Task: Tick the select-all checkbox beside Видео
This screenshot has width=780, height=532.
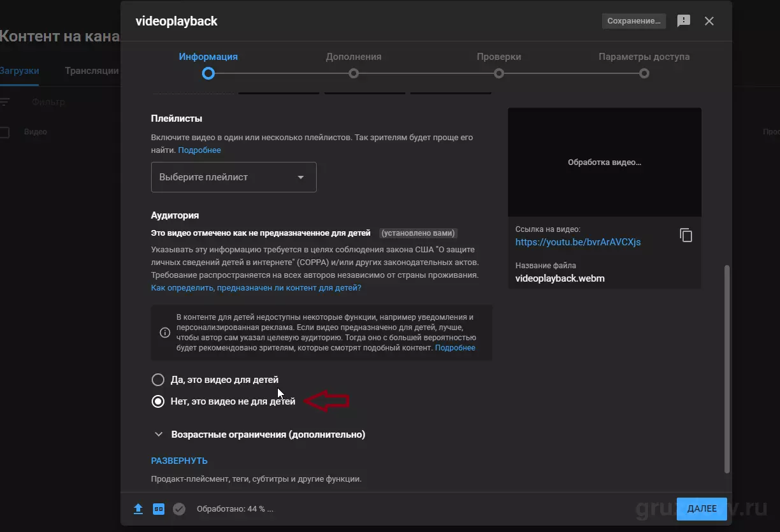Action: [x=4, y=132]
